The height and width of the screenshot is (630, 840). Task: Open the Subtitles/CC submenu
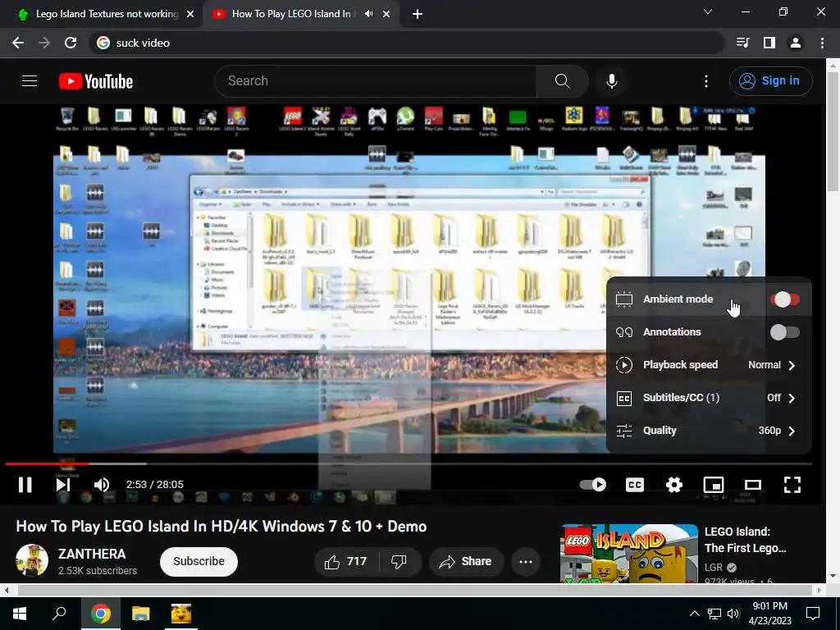(709, 398)
